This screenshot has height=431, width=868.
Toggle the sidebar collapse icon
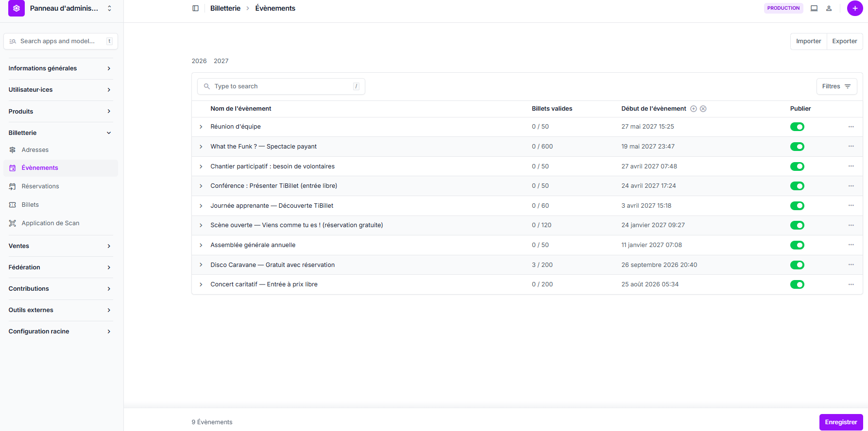click(195, 8)
